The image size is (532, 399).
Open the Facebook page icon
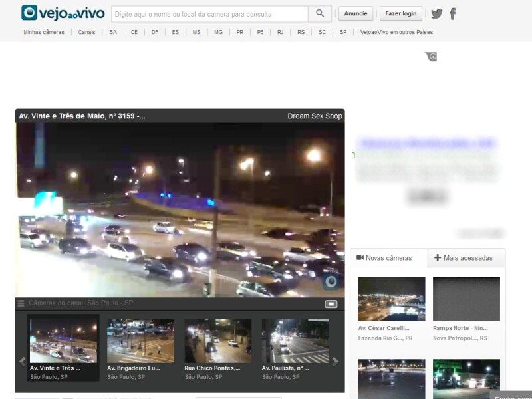(453, 14)
